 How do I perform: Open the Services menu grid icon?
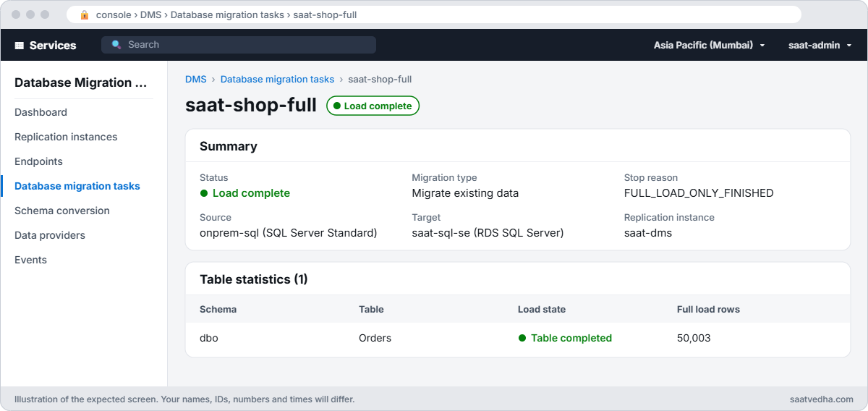click(20, 45)
